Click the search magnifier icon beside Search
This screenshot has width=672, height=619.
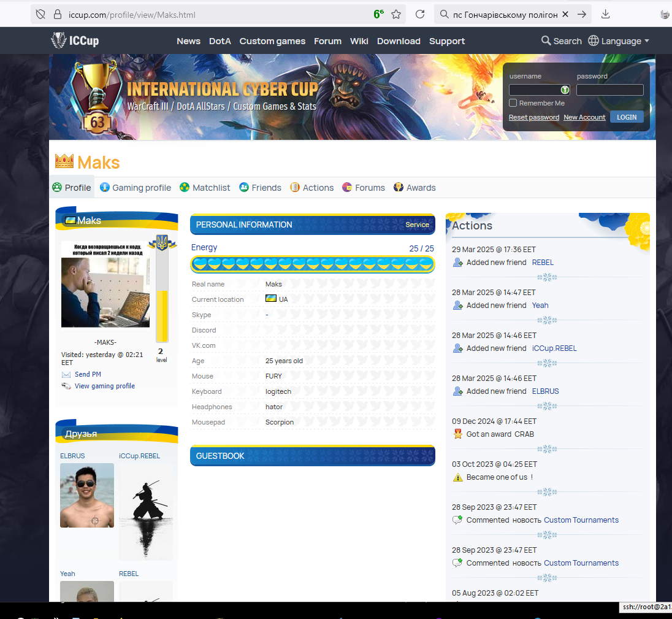point(546,40)
